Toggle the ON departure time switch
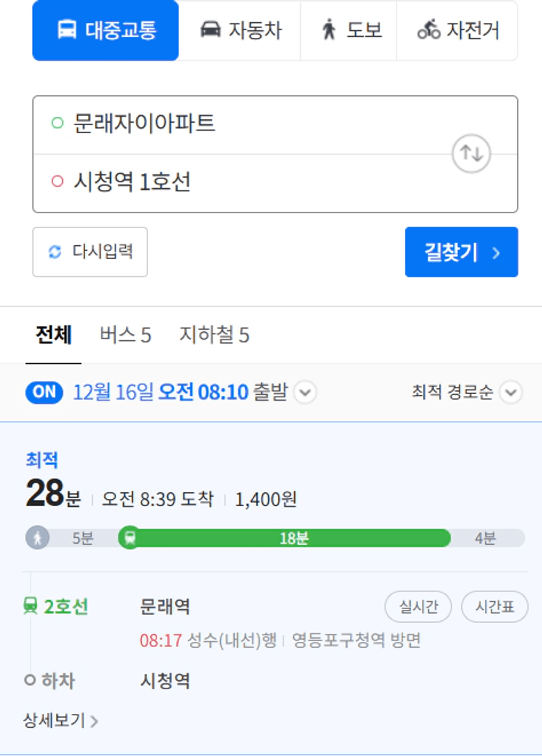The width and height of the screenshot is (542, 756). (x=45, y=392)
